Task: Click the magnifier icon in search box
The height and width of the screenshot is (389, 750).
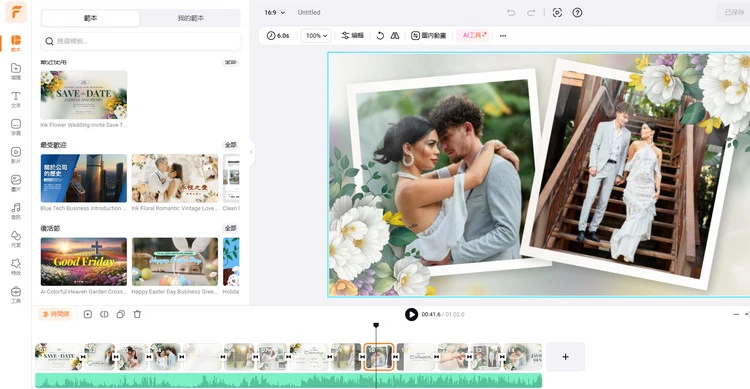Action: pos(49,41)
